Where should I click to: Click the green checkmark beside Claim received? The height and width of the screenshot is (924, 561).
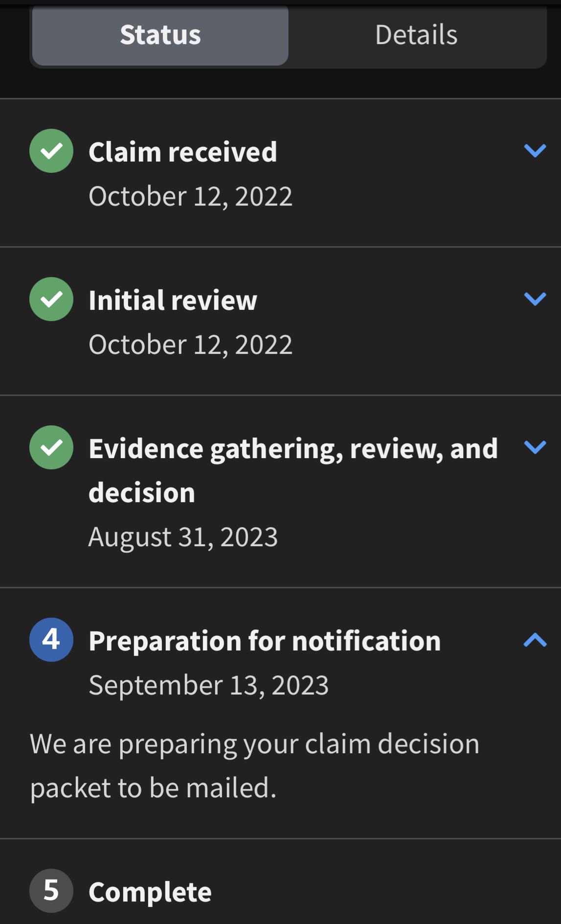(x=51, y=151)
